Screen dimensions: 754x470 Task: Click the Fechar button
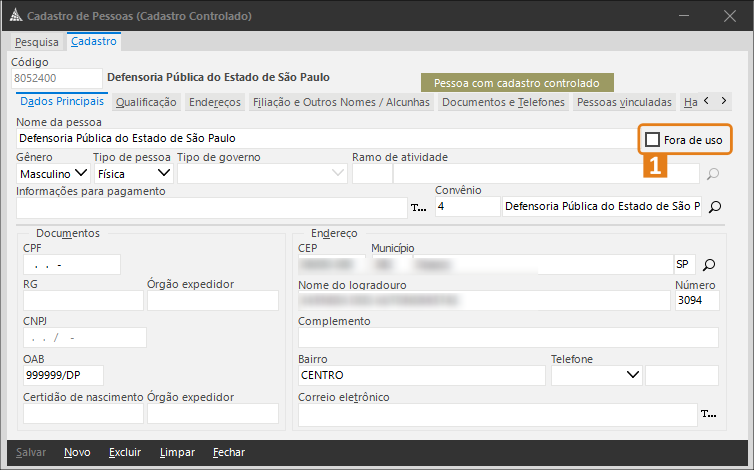229,452
